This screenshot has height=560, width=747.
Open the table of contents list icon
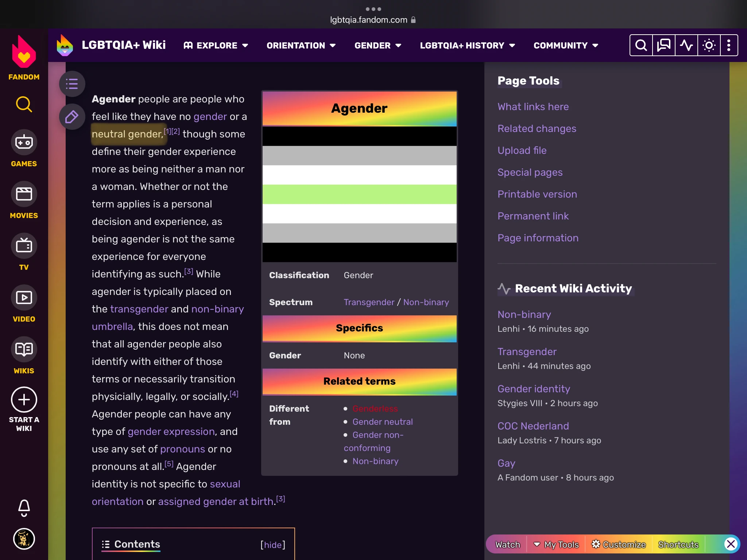tap(72, 84)
